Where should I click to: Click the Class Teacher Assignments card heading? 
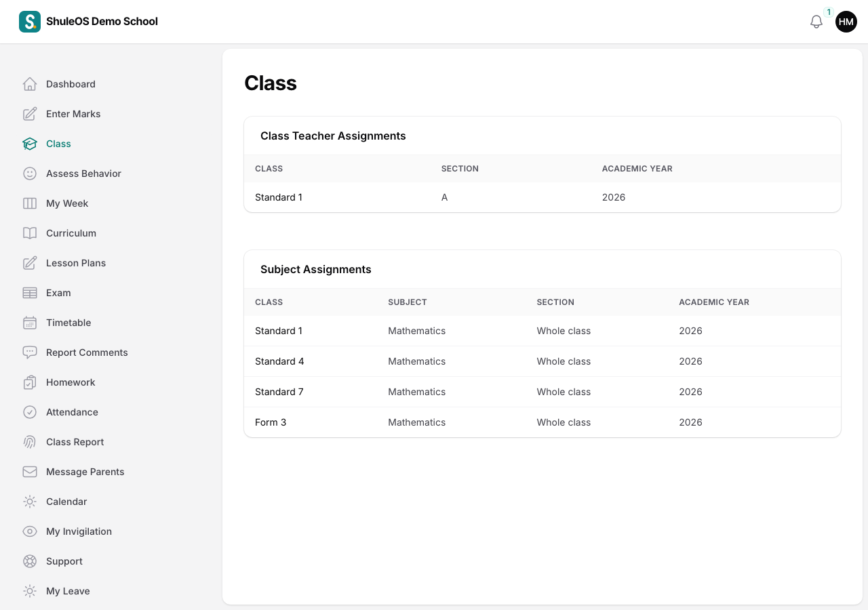coord(333,136)
